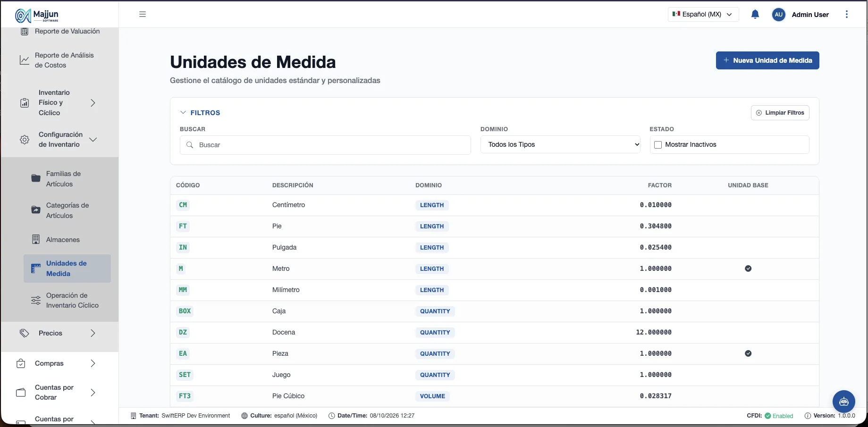Screen dimensions: 868x427
Task: Click the factor value 0.304800
Action: tap(656, 226)
